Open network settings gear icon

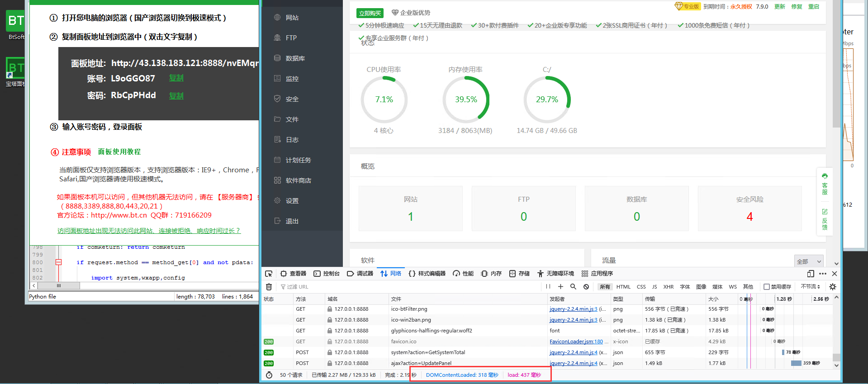(x=833, y=287)
